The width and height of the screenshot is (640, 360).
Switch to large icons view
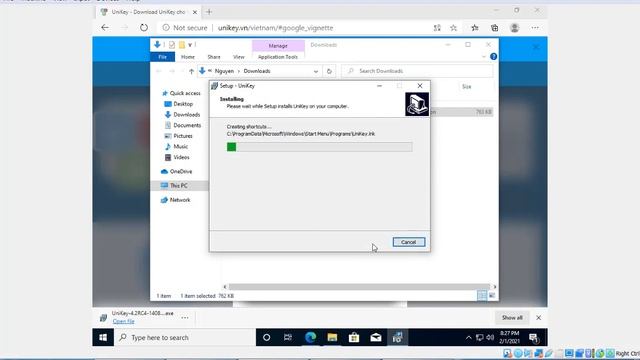point(492,296)
